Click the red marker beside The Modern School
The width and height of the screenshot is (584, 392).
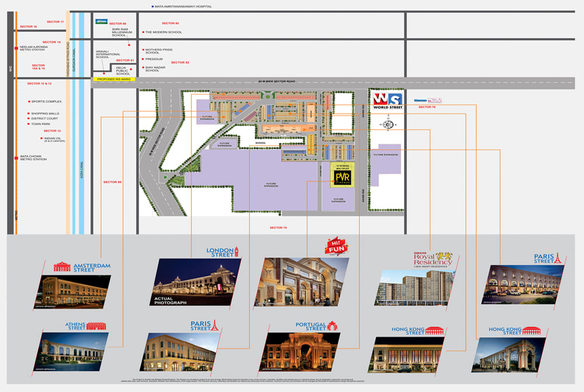(x=143, y=32)
